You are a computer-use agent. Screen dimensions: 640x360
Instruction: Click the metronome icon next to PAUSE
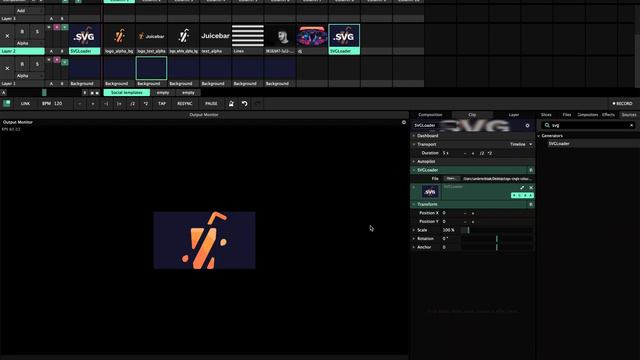[231, 104]
